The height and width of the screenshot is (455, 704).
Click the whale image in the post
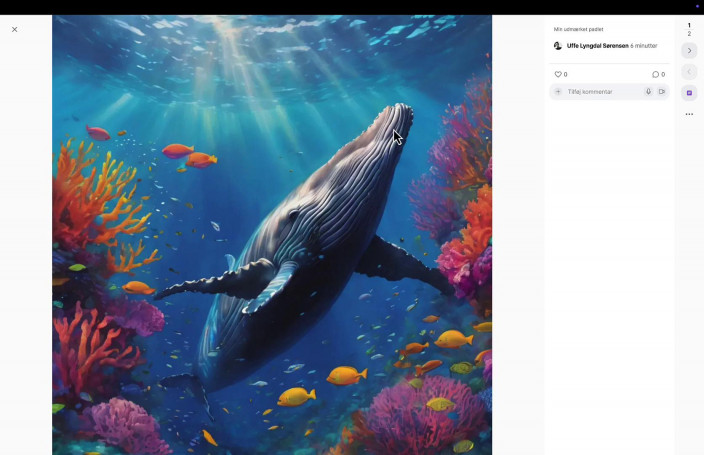(272, 235)
